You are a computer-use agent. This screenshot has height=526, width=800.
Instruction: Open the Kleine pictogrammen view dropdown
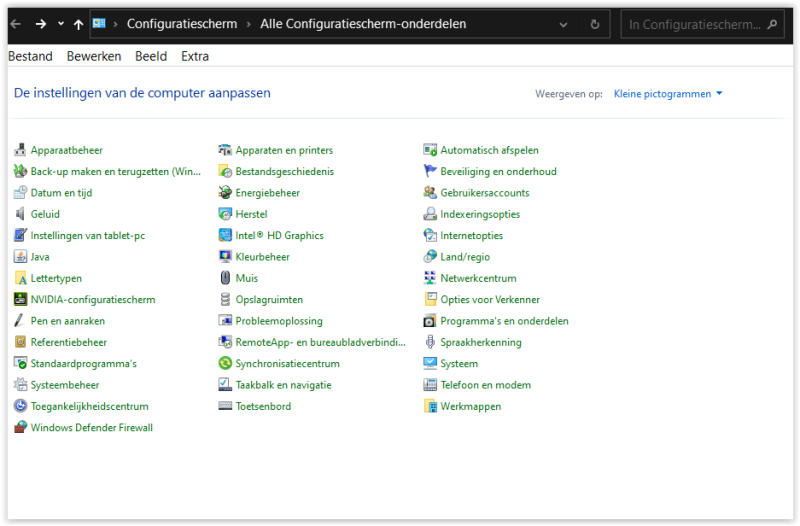[x=668, y=94]
